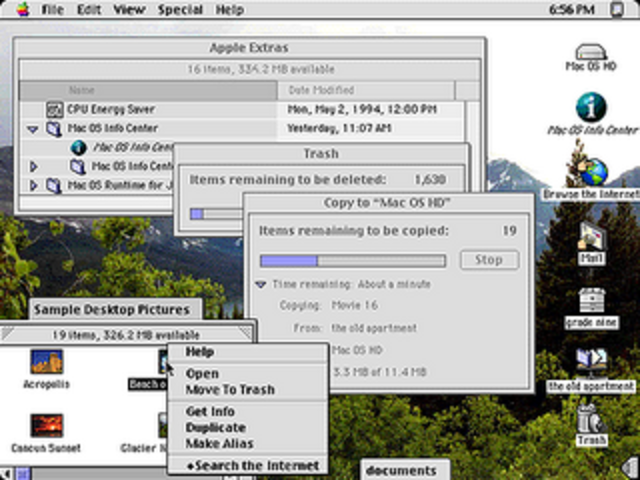Open the Help menu in menu bar
This screenshot has height=480, width=640.
click(x=230, y=9)
